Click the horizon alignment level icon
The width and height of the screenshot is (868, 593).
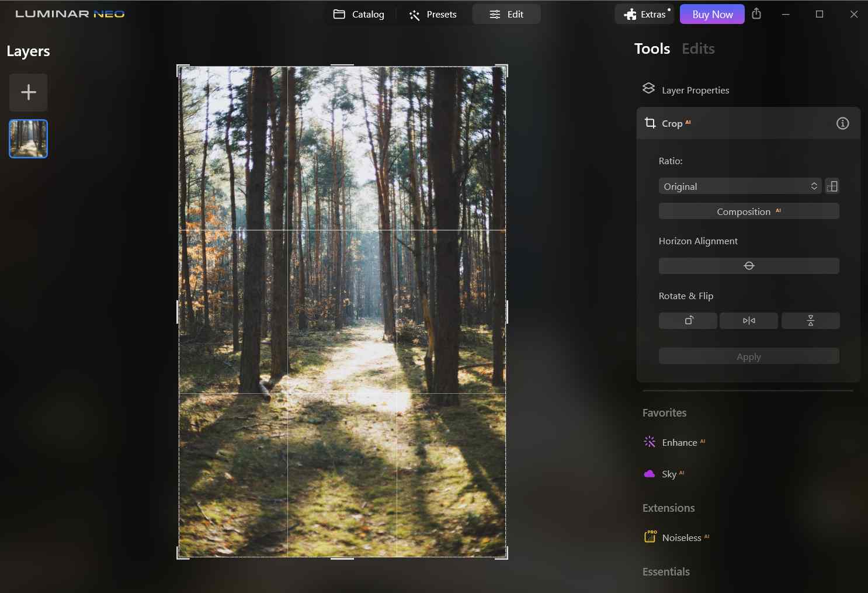[749, 266]
